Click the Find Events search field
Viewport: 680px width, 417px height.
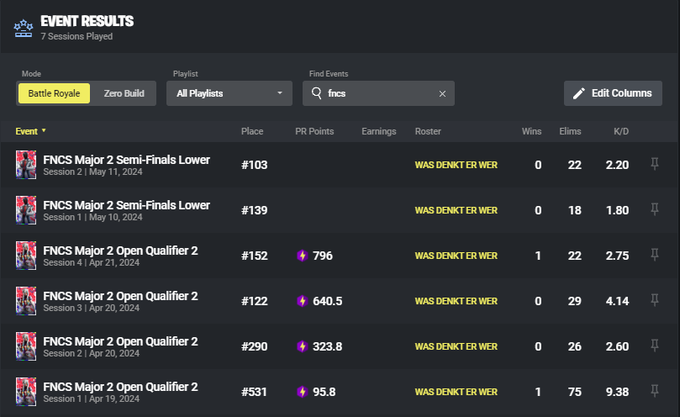tap(379, 93)
